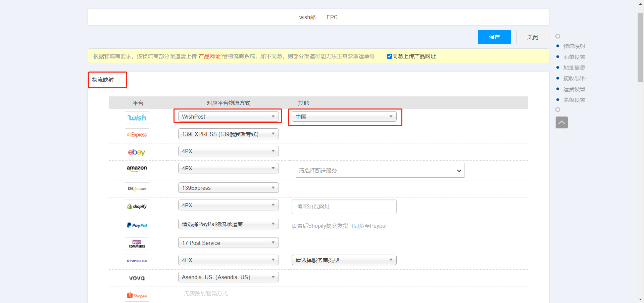
Task: Click the back-to-top arrow icon
Action: click(x=562, y=123)
